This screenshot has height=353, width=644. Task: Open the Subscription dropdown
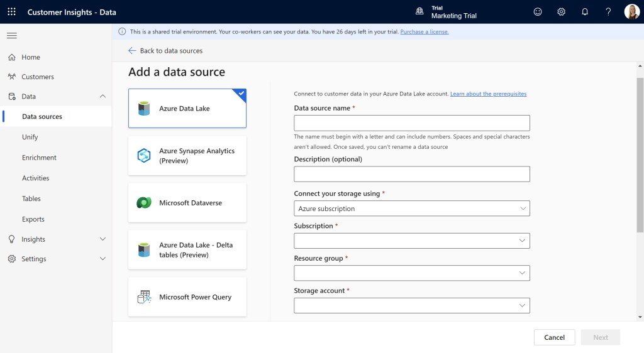411,241
